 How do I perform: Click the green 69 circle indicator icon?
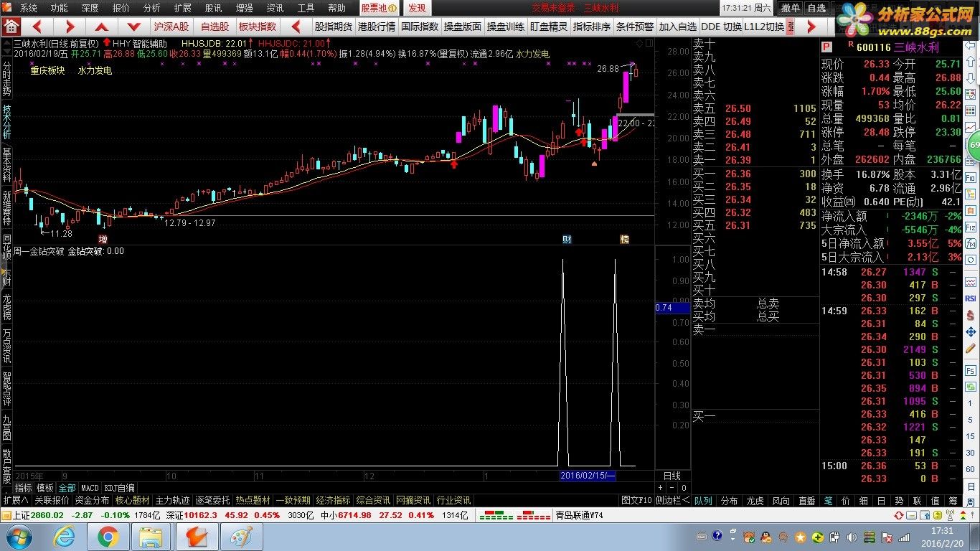click(974, 146)
